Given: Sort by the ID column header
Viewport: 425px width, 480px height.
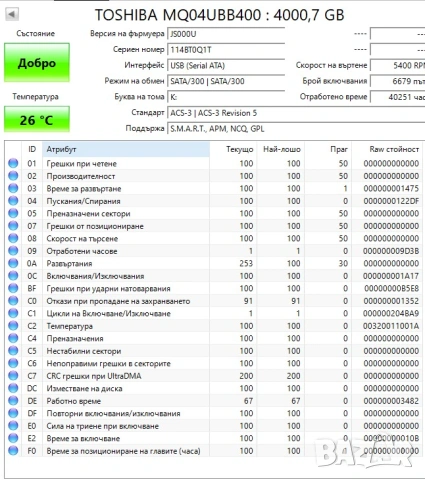Looking at the screenshot, I should coord(32,149).
